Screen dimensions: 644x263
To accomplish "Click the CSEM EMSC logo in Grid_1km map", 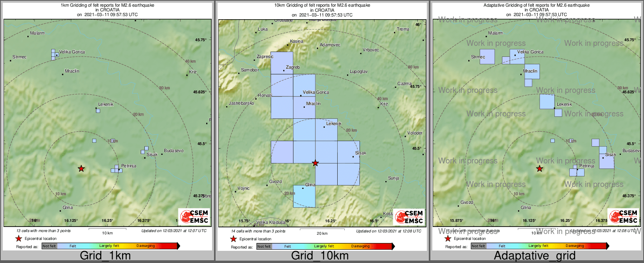I will tap(194, 217).
